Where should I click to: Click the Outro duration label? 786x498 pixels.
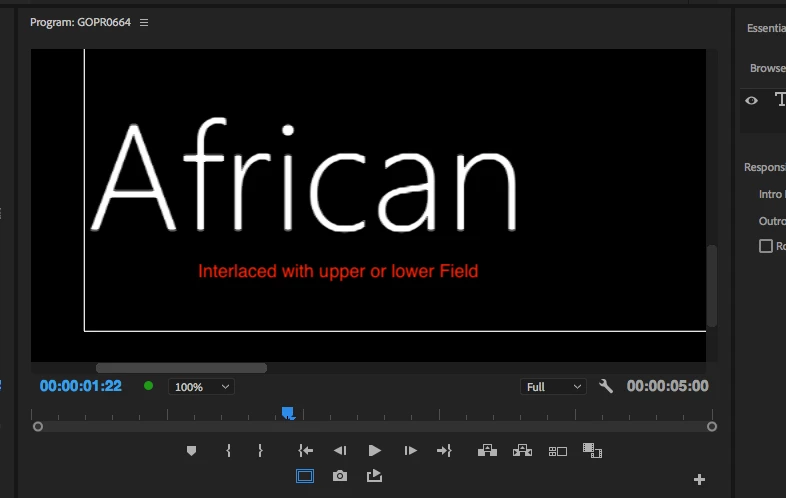772,221
